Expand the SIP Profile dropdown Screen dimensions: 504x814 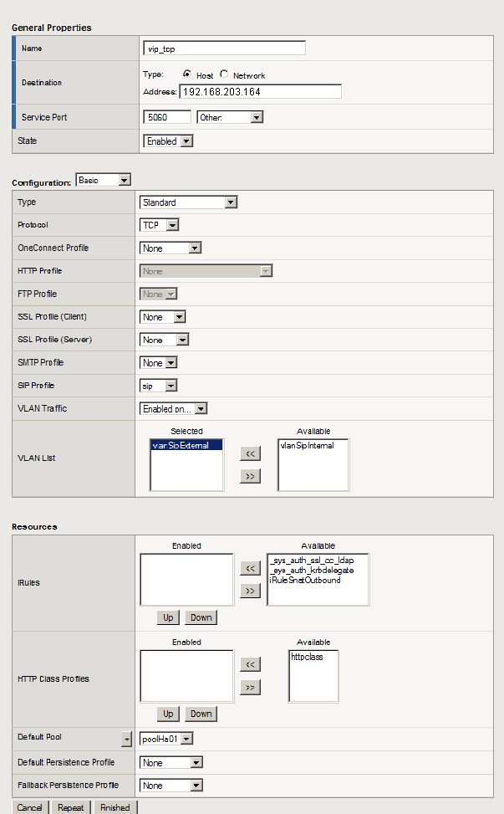(x=159, y=386)
